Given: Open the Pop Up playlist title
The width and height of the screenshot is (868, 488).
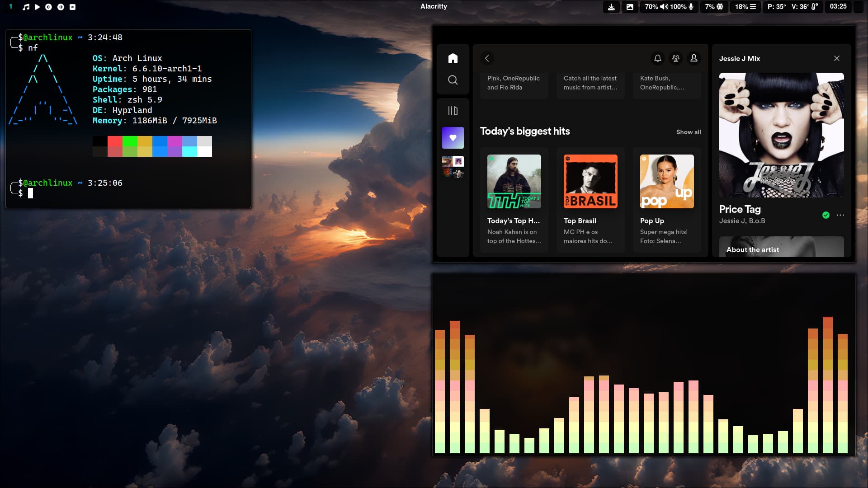Looking at the screenshot, I should click(x=651, y=221).
